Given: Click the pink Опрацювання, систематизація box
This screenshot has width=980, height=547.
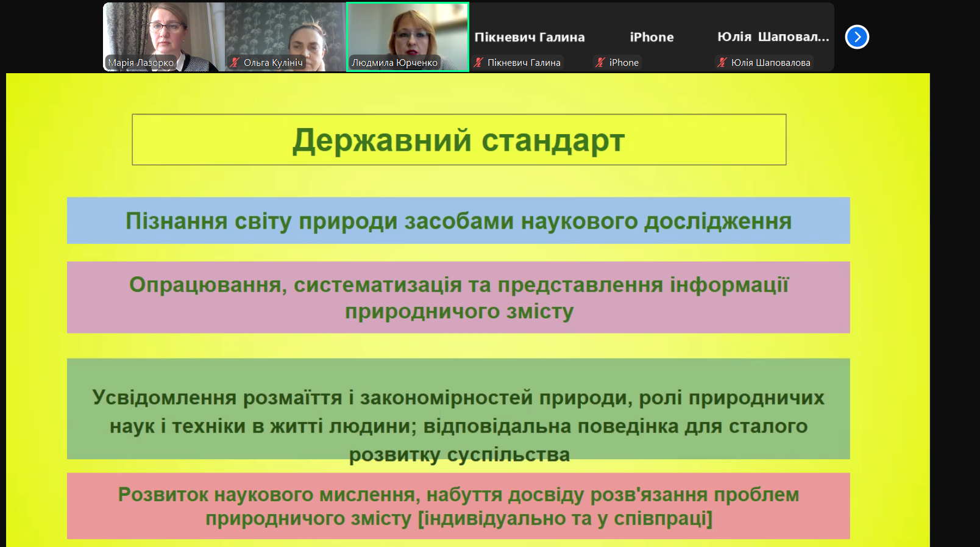Looking at the screenshot, I should [458, 298].
